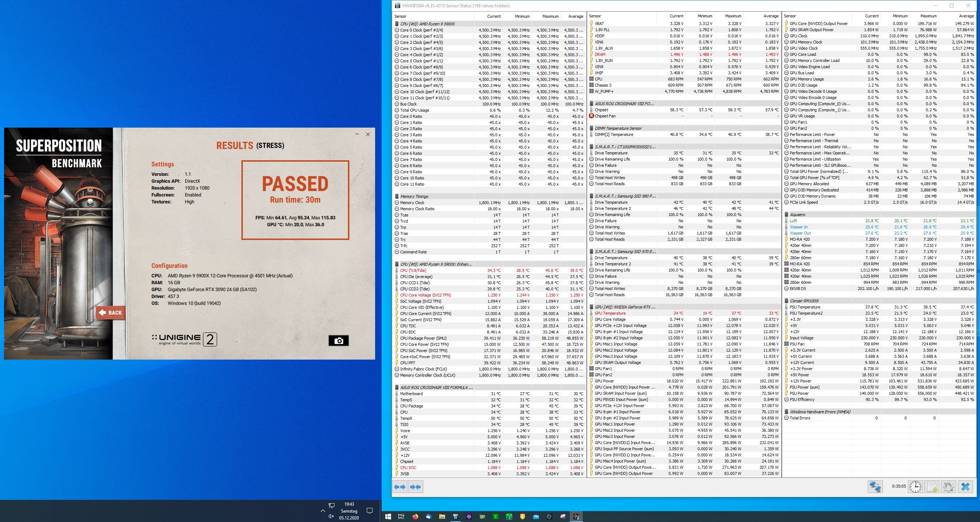Click the Maximum column header in first panel
Image resolution: width=980 pixels, height=522 pixels.
[550, 16]
